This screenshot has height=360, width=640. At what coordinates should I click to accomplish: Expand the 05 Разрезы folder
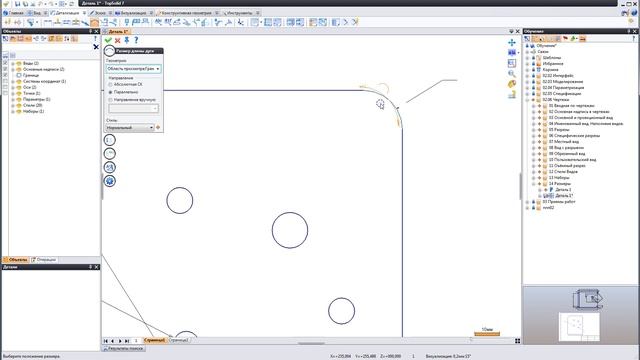(533, 129)
